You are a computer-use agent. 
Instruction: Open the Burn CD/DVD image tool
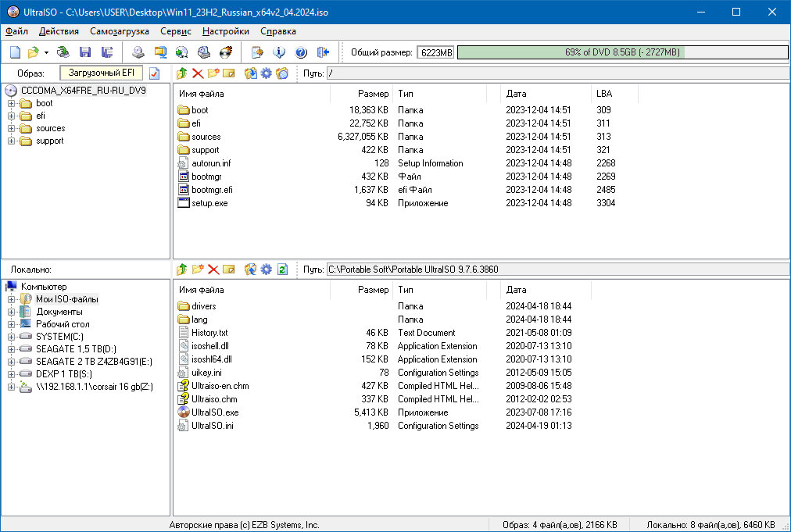click(224, 52)
